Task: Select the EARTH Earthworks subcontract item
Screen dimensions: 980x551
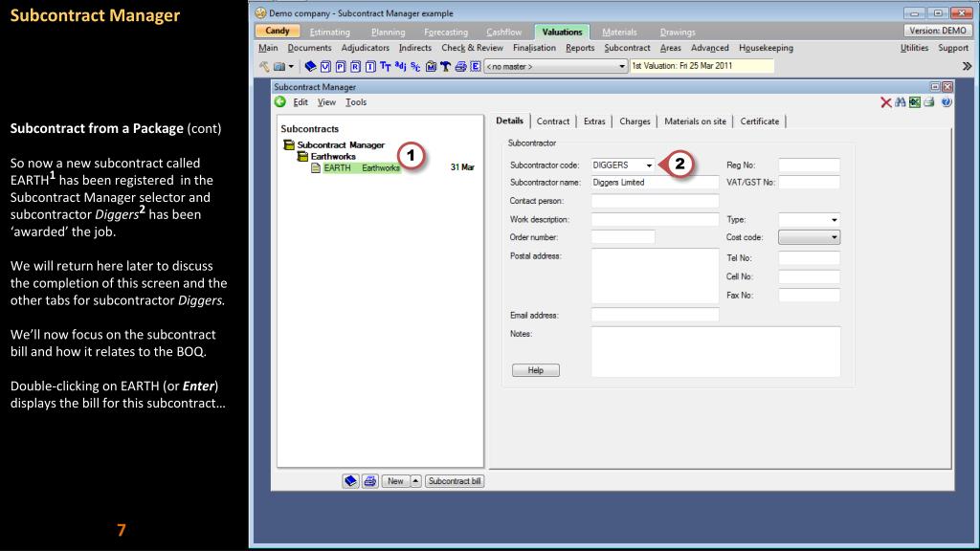Action: pyautogui.click(x=362, y=168)
